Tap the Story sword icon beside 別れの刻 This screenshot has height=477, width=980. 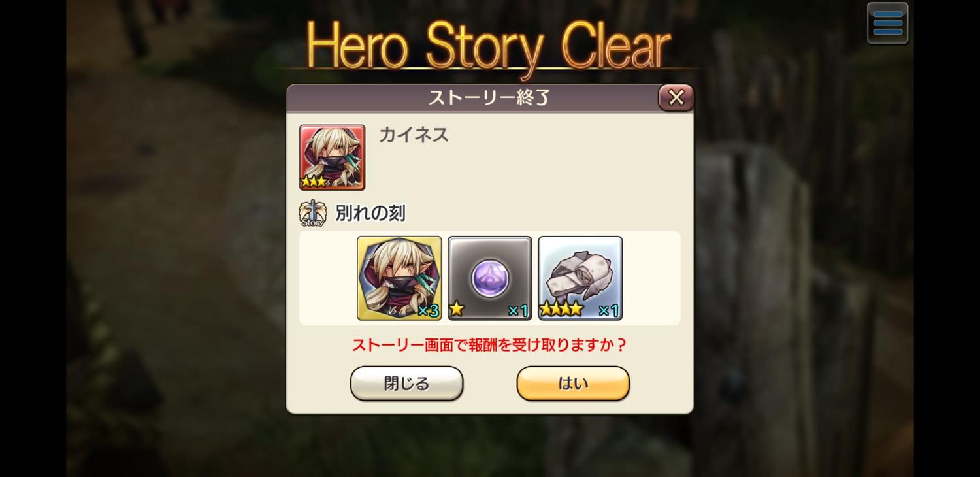pos(313,213)
